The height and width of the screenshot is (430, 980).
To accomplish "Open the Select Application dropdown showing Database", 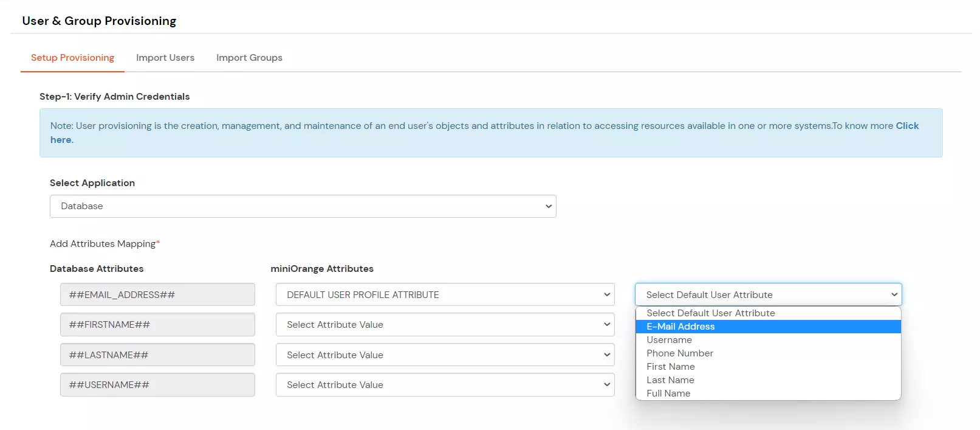I will (303, 206).
